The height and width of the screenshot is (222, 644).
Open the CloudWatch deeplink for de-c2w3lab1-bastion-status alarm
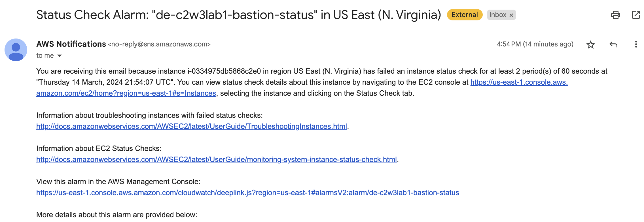247,193
